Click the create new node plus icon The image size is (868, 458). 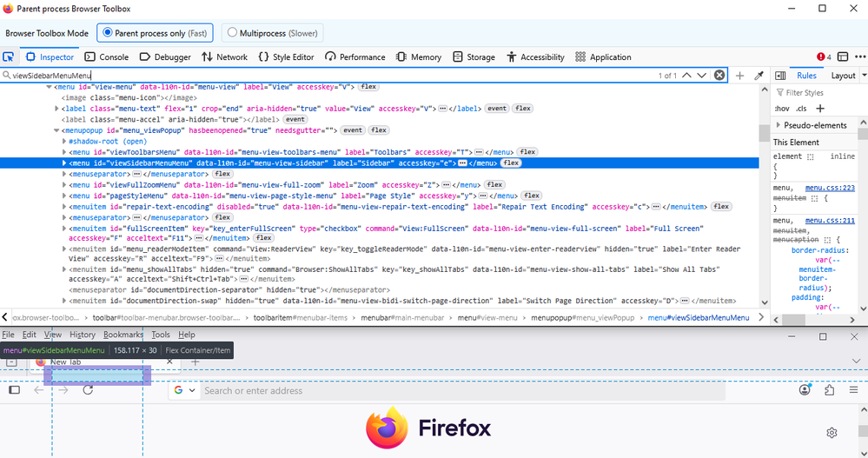739,76
